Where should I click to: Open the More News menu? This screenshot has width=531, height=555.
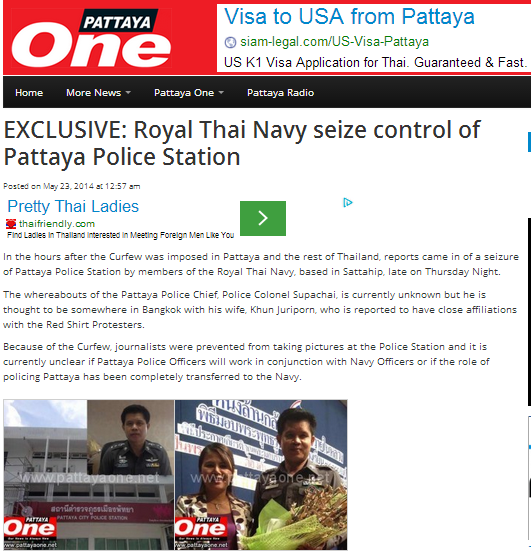click(93, 92)
